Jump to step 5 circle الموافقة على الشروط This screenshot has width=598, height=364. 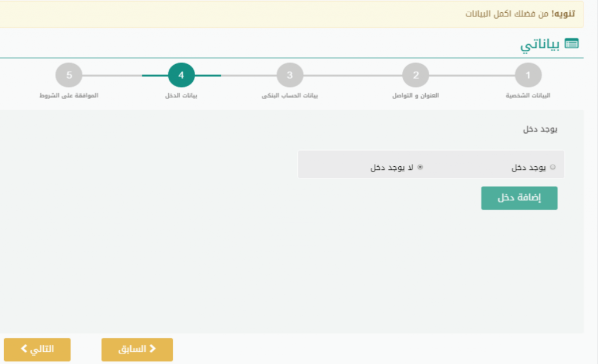(69, 75)
